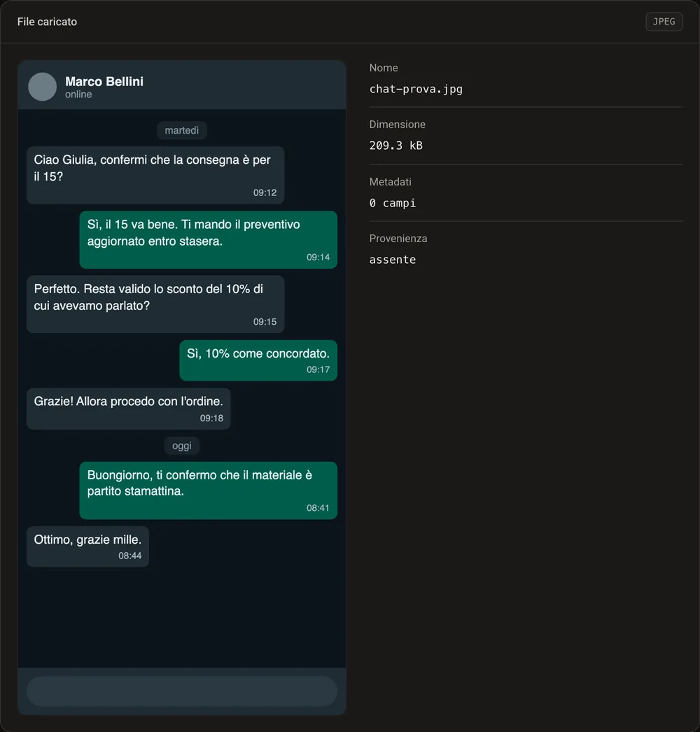
Task: Select reply 'Sì, il 15 va bene'
Action: point(209,239)
